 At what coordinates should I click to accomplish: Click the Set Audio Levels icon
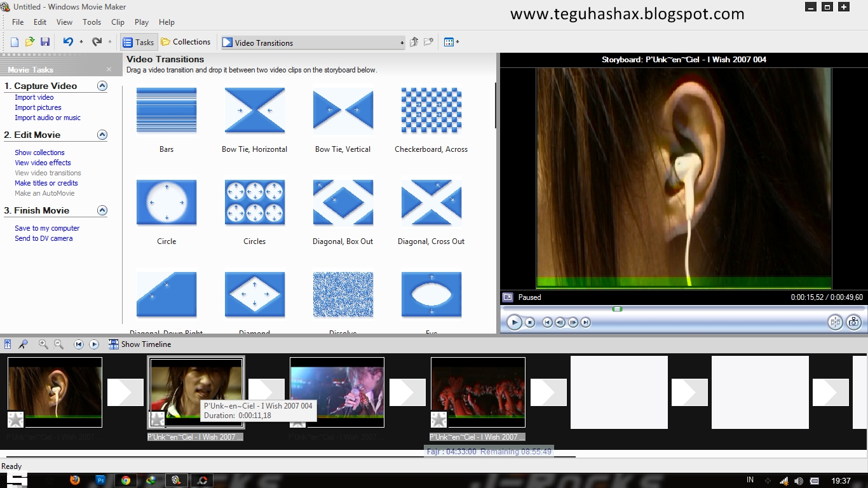8,344
